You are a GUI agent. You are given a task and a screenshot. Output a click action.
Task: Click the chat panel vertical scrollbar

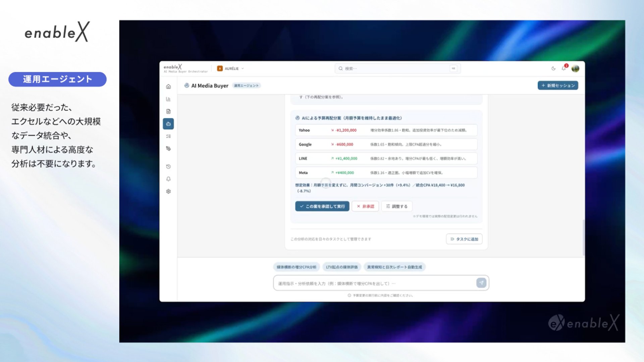click(x=584, y=237)
